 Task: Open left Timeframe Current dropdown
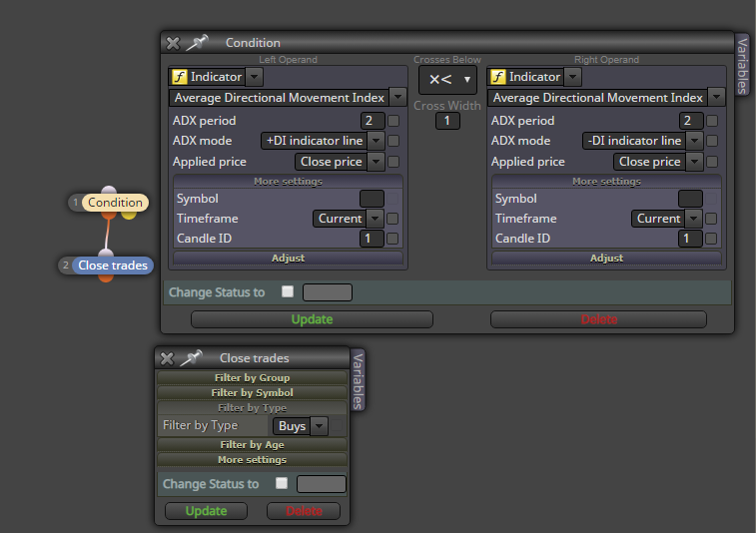[x=375, y=219]
